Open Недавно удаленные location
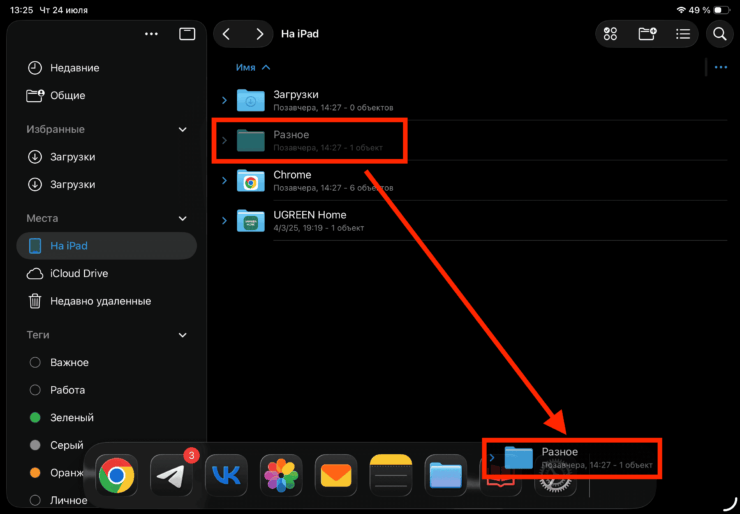This screenshot has height=514, width=740. pos(100,301)
